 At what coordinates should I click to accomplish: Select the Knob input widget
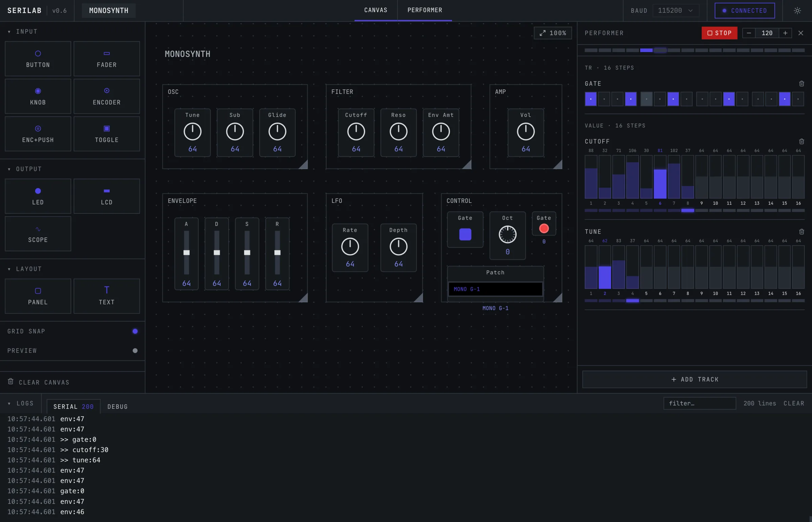38,96
